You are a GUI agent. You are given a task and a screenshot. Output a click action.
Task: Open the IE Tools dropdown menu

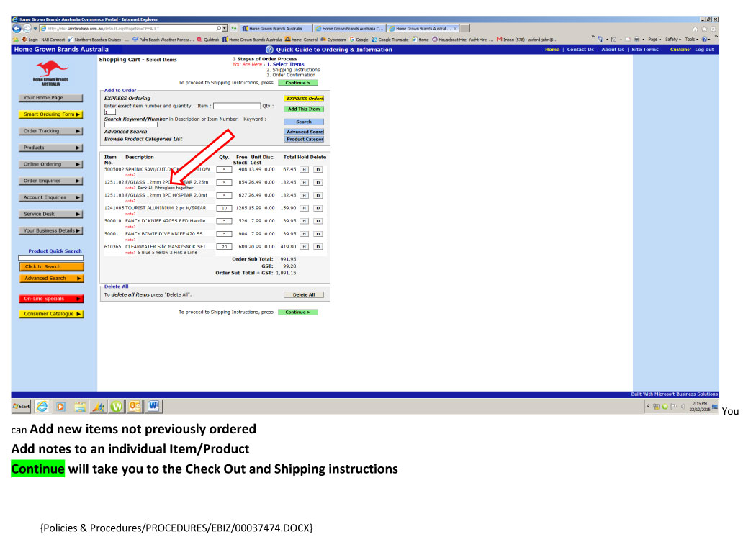click(x=692, y=39)
